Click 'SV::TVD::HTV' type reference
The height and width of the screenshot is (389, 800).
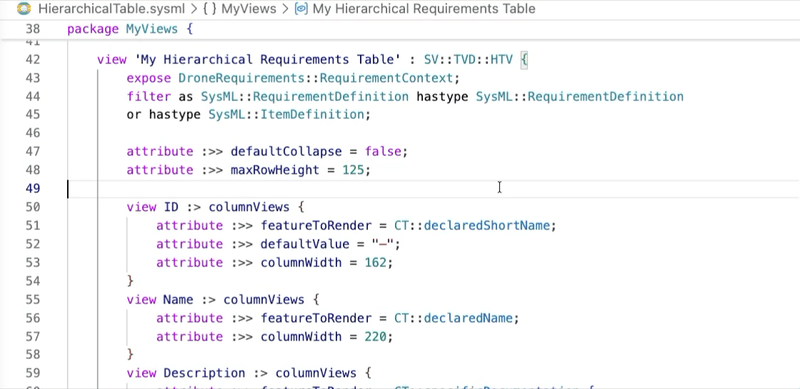[x=468, y=60]
